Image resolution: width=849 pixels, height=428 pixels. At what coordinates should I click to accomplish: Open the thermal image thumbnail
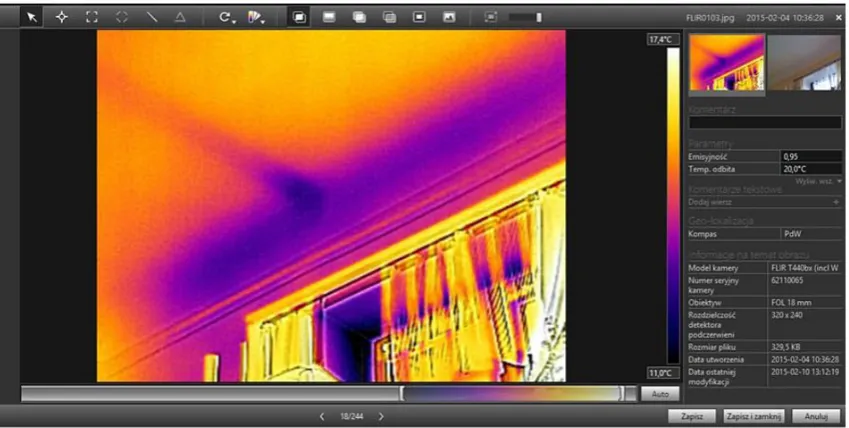click(x=727, y=62)
